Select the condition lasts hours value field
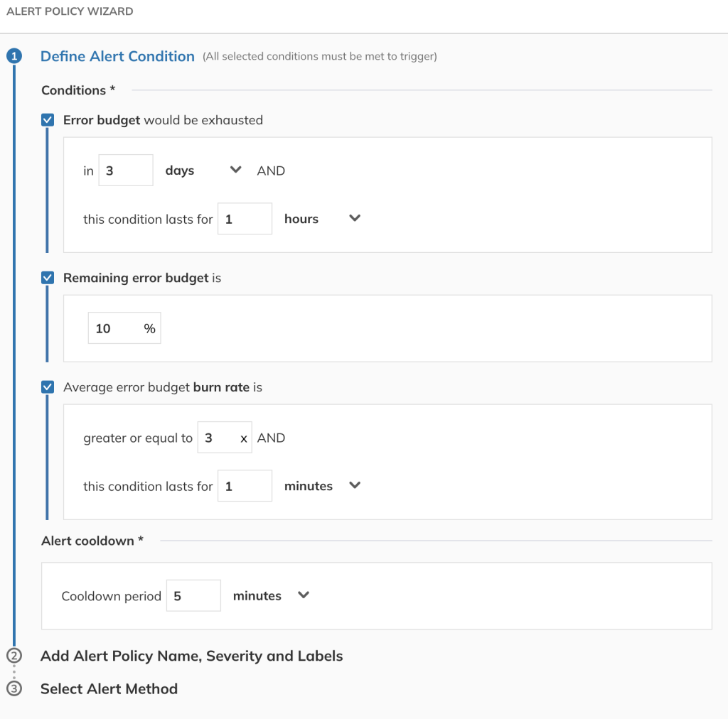Screen dimensions: 728x719 tap(245, 218)
